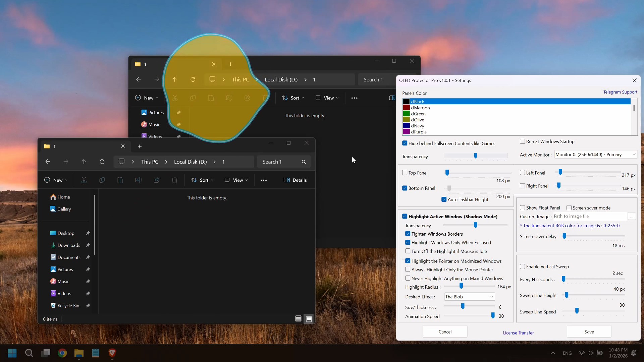This screenshot has width=644, height=362.
Task: Open the Telegram Support link
Action: [620, 92]
